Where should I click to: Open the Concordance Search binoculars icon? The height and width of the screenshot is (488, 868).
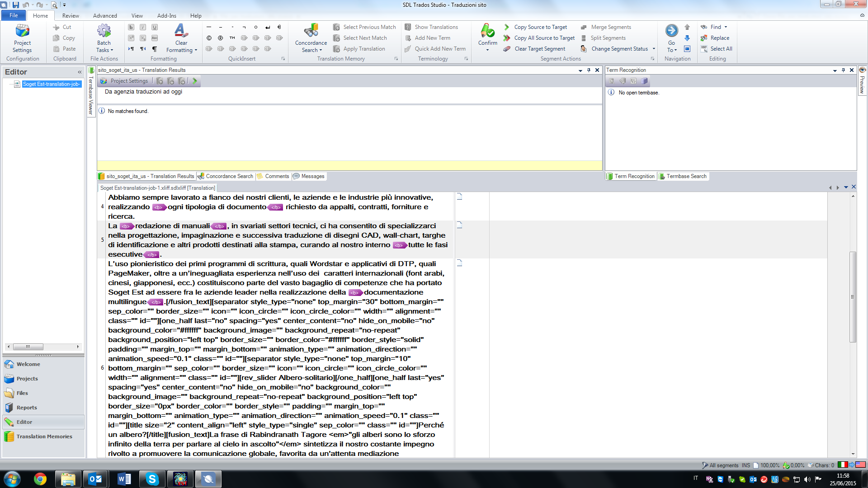(311, 31)
